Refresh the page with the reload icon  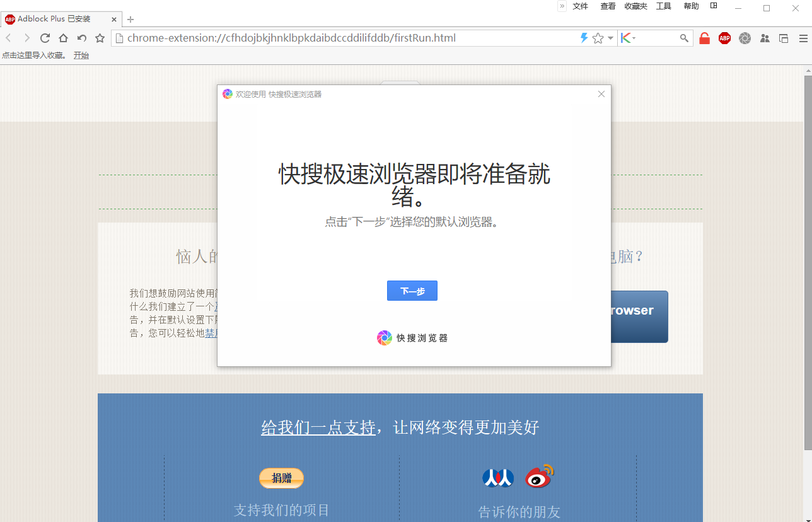click(45, 38)
